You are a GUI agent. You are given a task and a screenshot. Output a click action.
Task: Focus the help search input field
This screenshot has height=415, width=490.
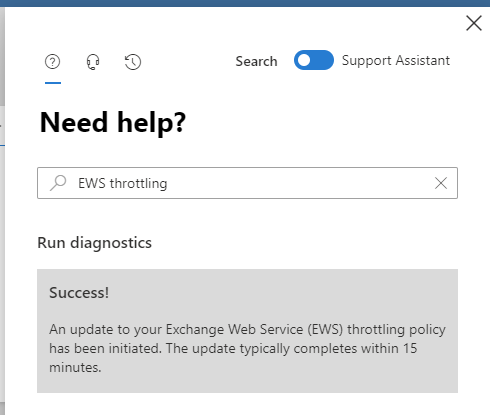pyautogui.click(x=247, y=183)
